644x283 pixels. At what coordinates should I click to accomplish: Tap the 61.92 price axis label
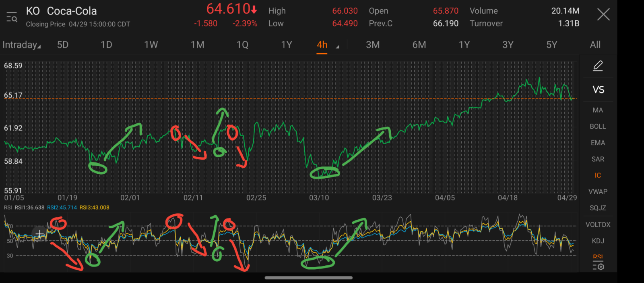point(13,128)
